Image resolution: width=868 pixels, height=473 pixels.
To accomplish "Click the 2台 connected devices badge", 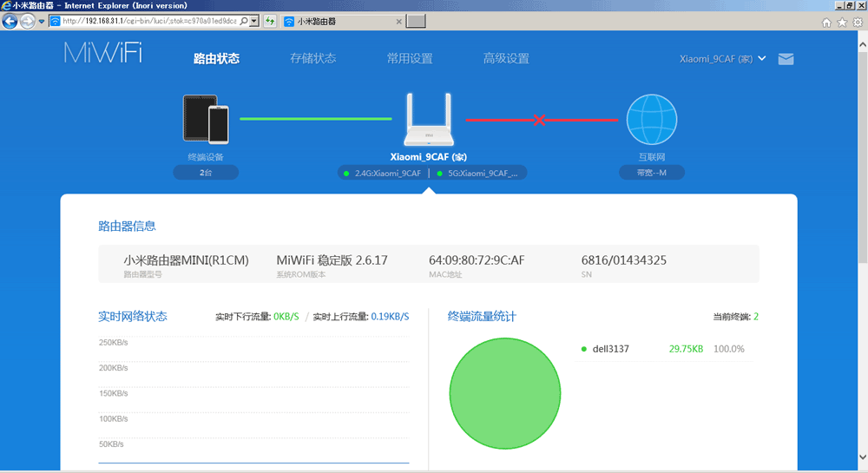I will tap(206, 173).
